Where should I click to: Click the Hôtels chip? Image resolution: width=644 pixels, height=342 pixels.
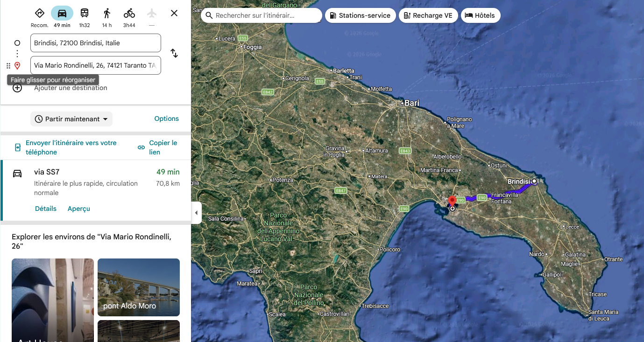click(x=481, y=15)
